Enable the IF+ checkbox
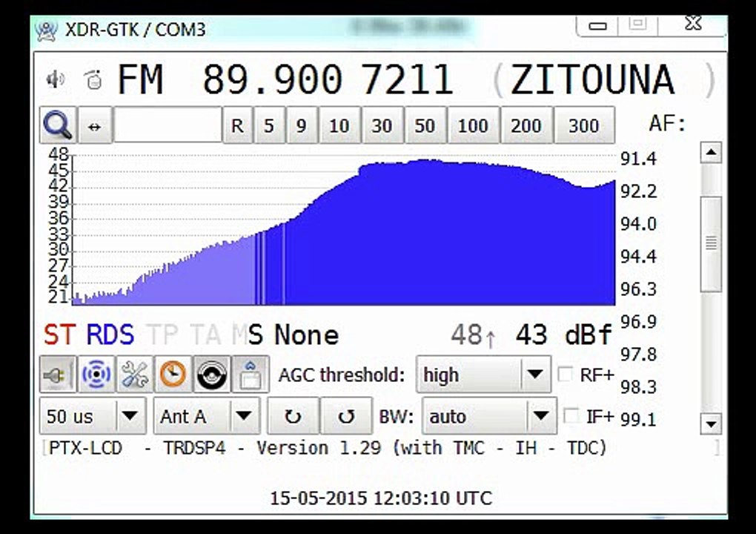This screenshot has height=534, width=756. 571,416
